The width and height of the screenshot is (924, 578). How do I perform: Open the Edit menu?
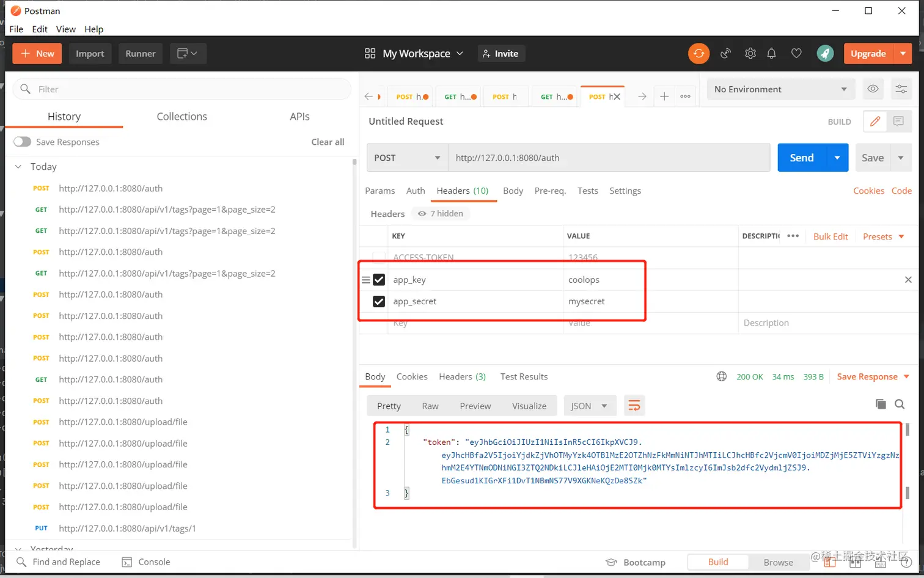click(x=40, y=29)
